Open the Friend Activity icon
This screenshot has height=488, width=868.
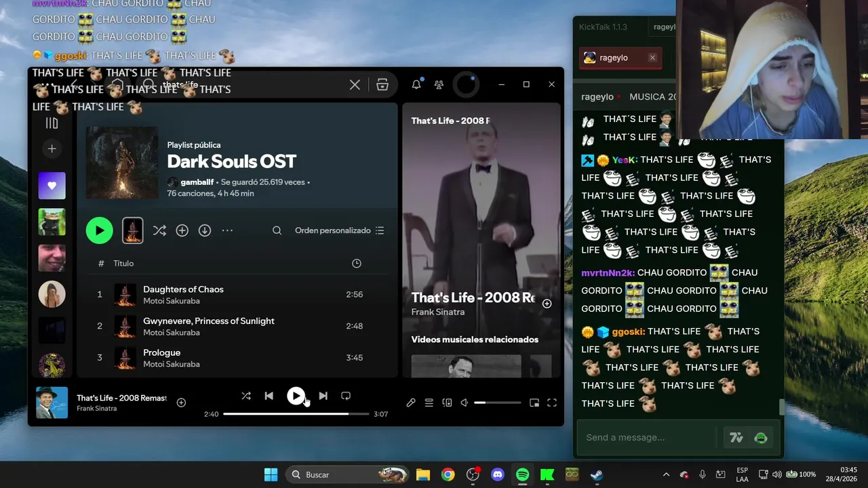pyautogui.click(x=439, y=85)
